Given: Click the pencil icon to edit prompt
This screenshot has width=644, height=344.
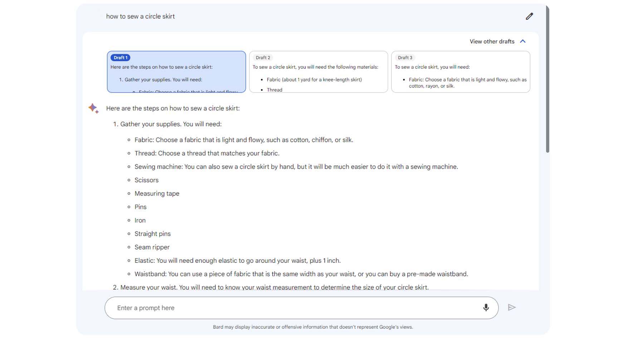Looking at the screenshot, I should (x=529, y=16).
